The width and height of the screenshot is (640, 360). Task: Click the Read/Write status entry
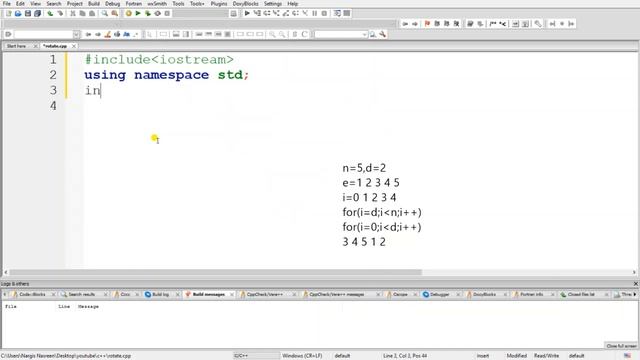click(x=546, y=356)
